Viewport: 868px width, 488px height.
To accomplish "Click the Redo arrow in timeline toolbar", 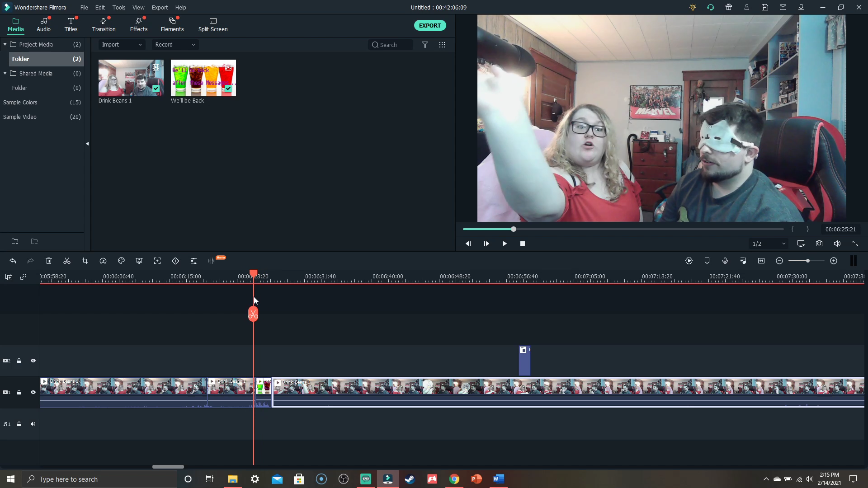I will pos(31,261).
